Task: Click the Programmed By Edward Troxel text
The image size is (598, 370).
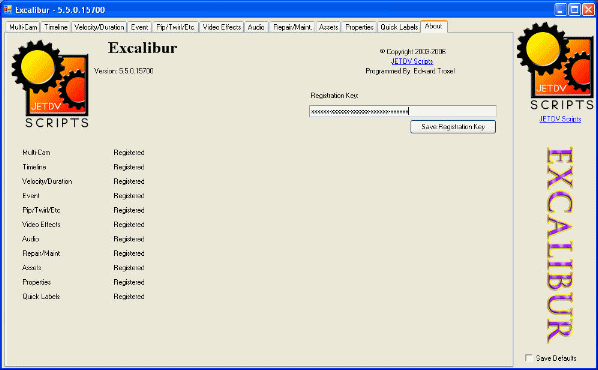Action: [410, 71]
